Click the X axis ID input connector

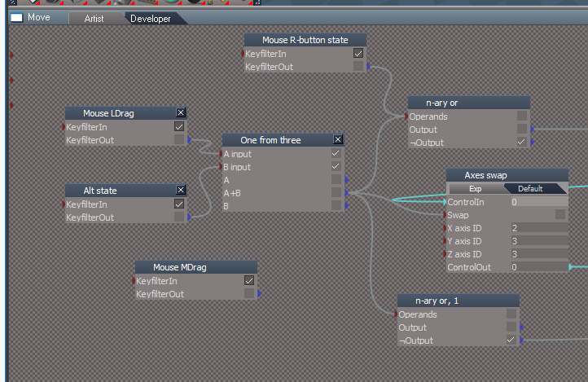point(445,228)
